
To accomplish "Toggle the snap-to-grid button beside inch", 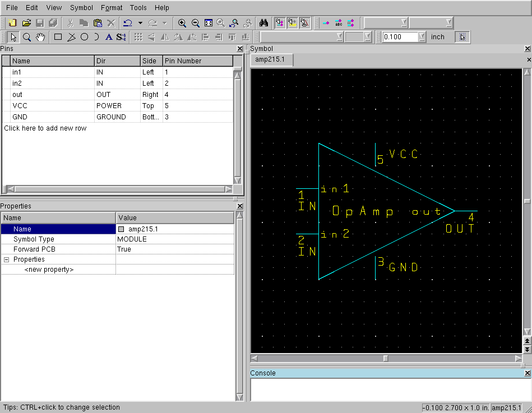I will tap(462, 37).
